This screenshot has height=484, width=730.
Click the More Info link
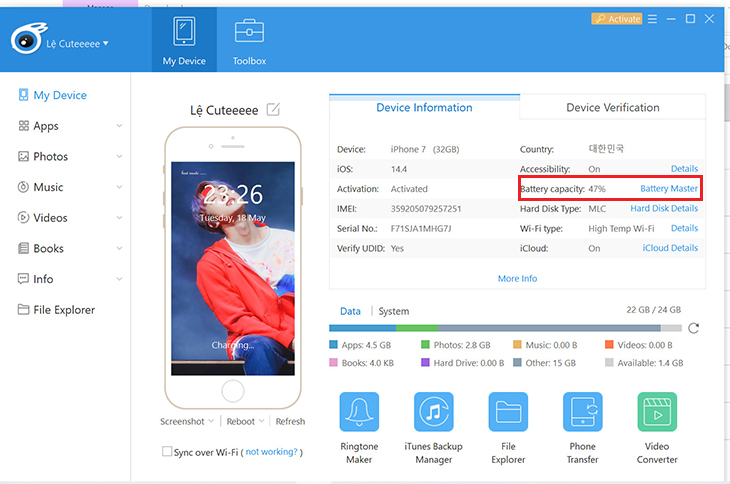(x=517, y=278)
